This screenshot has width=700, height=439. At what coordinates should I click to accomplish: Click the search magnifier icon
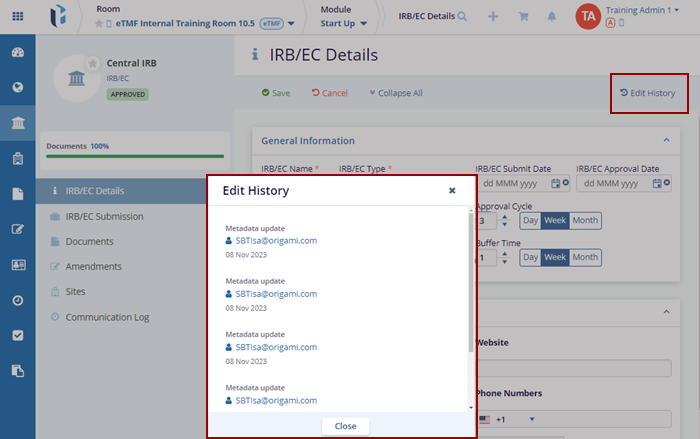pos(462,16)
